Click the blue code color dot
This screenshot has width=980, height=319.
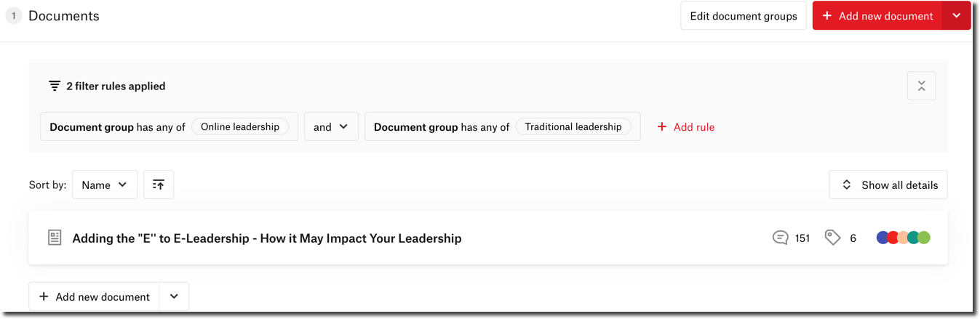pos(882,238)
